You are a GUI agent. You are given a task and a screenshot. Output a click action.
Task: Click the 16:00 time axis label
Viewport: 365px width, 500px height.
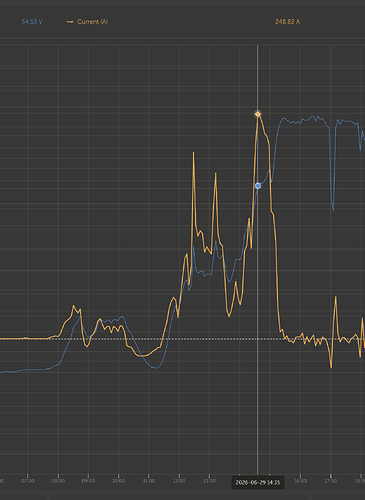(300, 481)
